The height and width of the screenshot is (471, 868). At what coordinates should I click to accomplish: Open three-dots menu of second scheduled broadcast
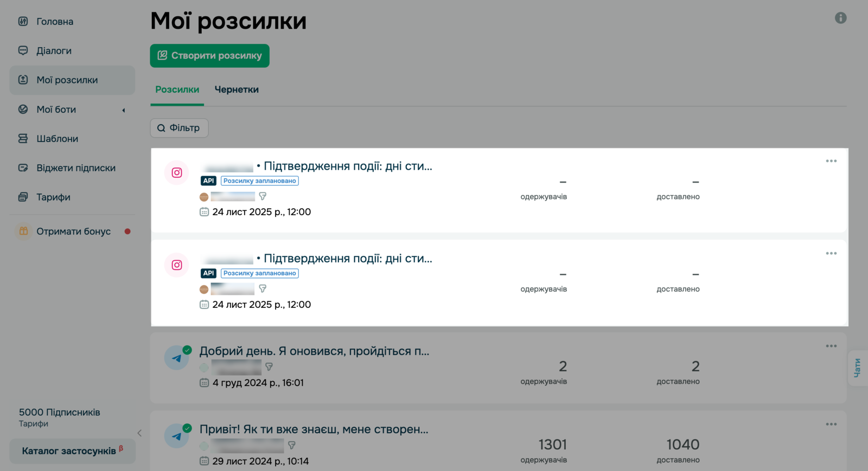(x=831, y=253)
